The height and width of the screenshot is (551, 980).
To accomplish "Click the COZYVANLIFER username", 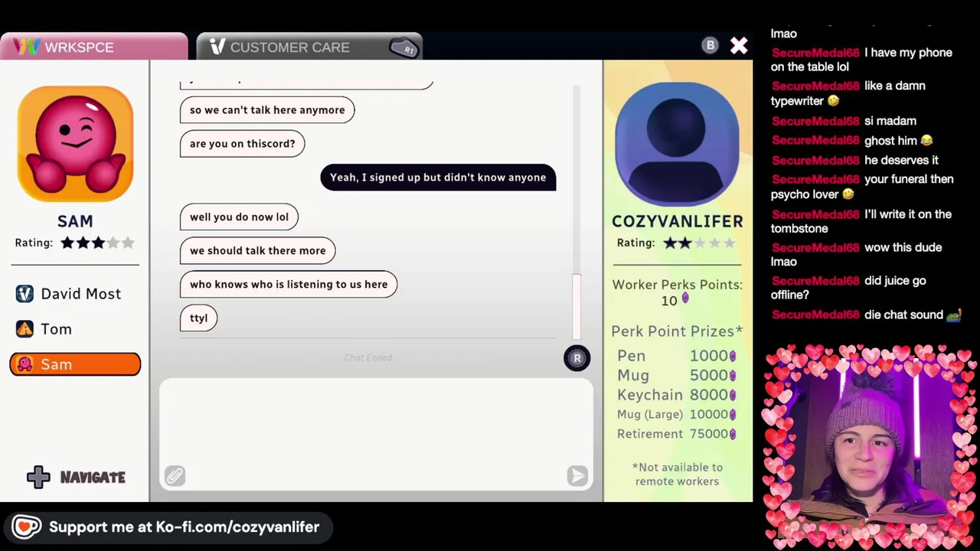I will point(678,221).
